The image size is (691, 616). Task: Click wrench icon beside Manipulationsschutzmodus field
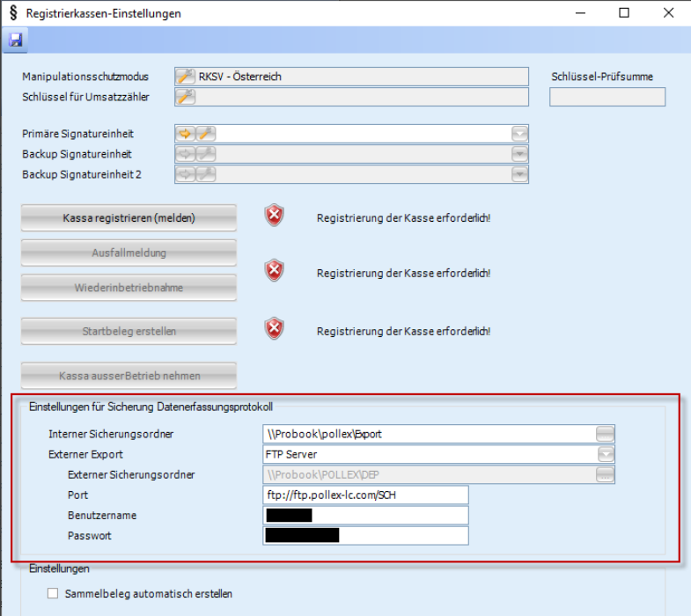[x=185, y=77]
